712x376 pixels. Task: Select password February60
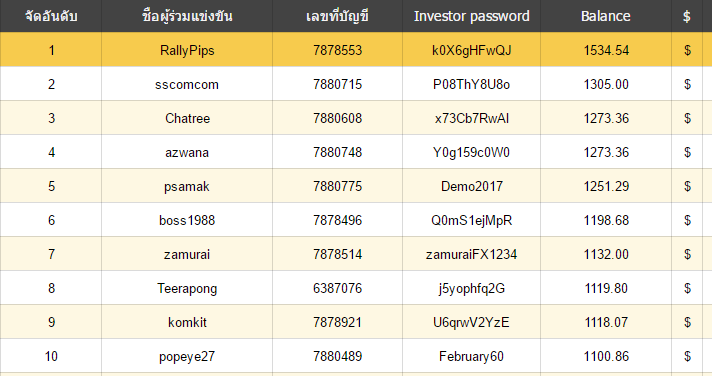(471, 356)
